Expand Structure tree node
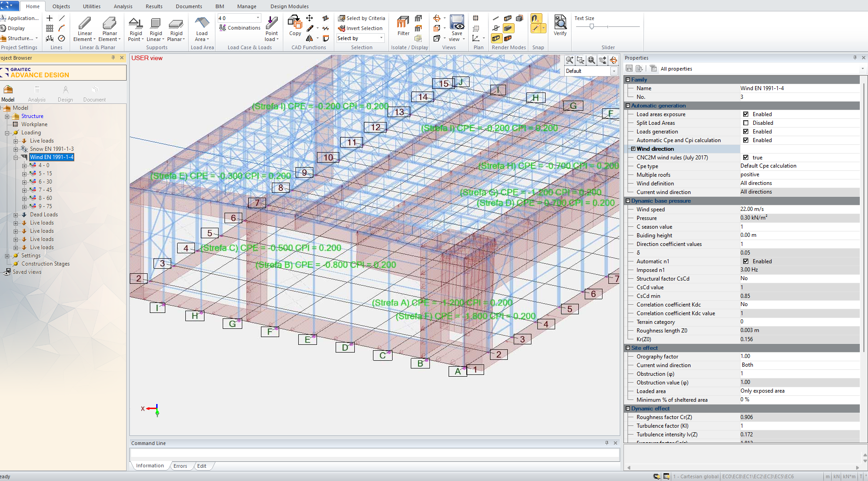This screenshot has height=481, width=868. tap(7, 116)
